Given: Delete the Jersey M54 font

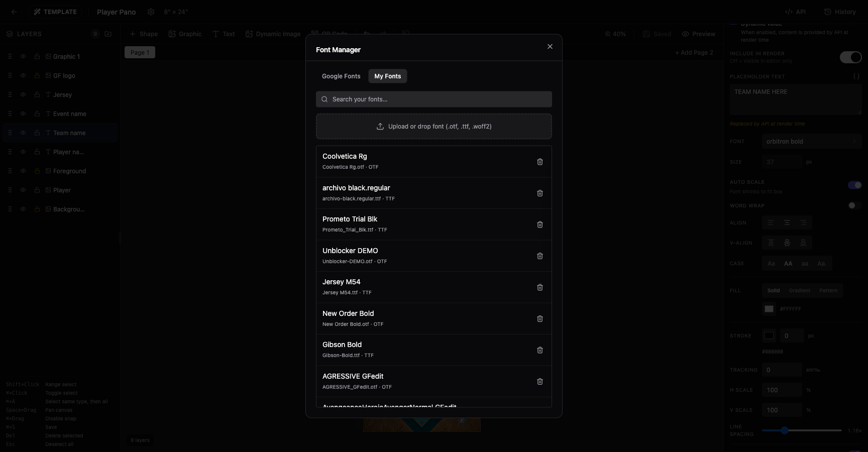Looking at the screenshot, I should click(540, 287).
